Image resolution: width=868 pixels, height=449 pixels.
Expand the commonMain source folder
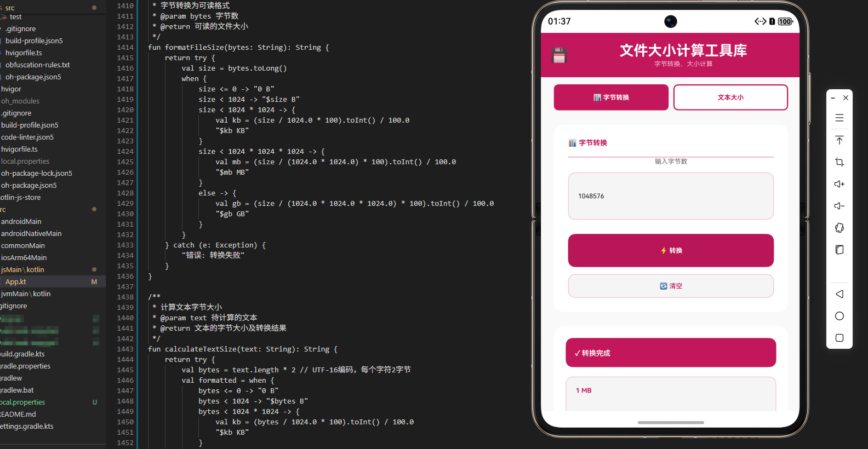[x=23, y=246]
